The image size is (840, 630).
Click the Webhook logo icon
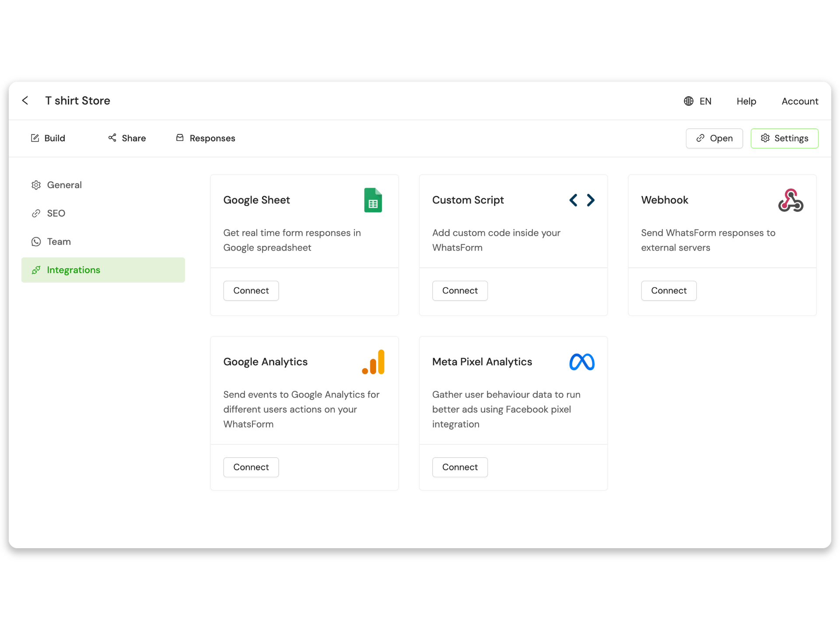coord(790,200)
